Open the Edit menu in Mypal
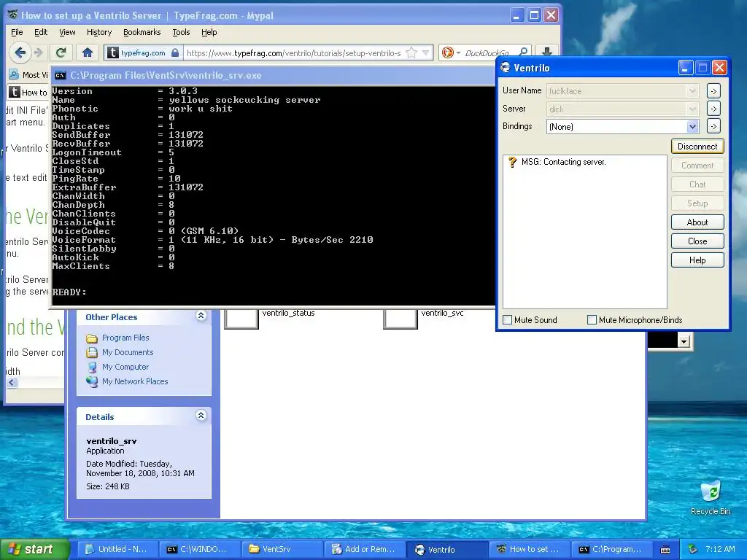Screen dimensions: 747x560 (41, 32)
